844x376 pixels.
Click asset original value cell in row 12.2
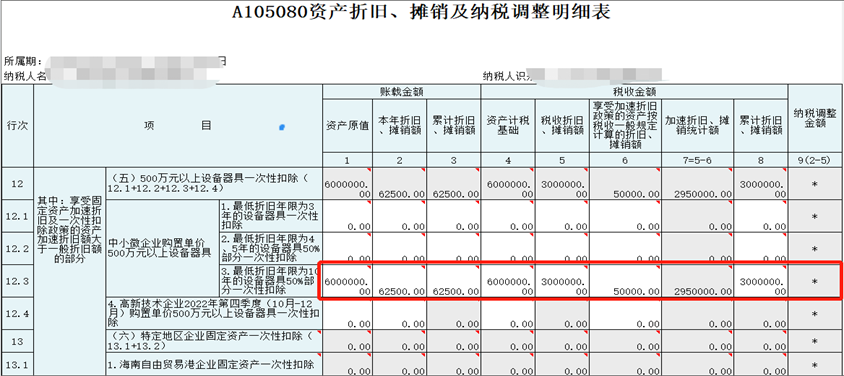click(347, 249)
